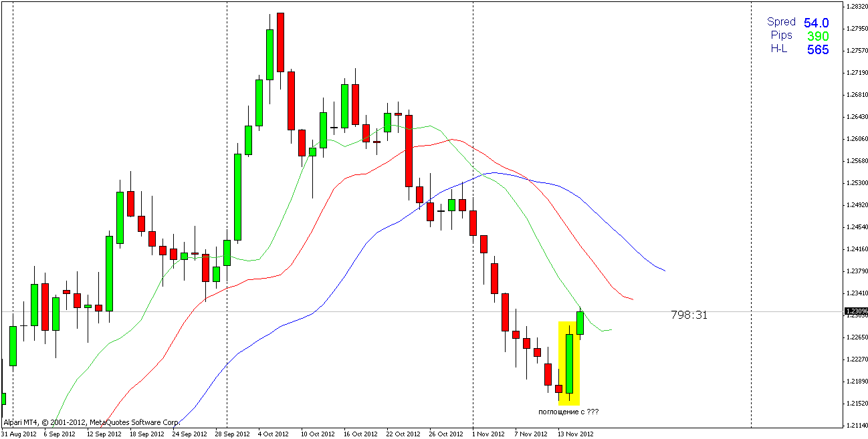Click the 1 Nov 2012 date label
868x439 pixels.
tap(488, 434)
